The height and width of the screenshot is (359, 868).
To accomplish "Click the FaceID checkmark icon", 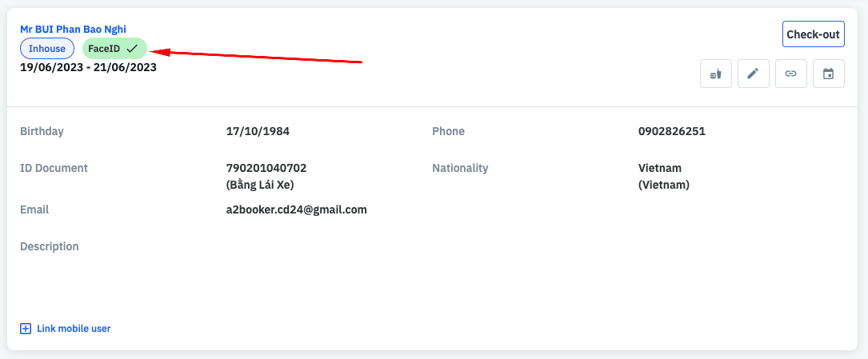I will click(132, 49).
